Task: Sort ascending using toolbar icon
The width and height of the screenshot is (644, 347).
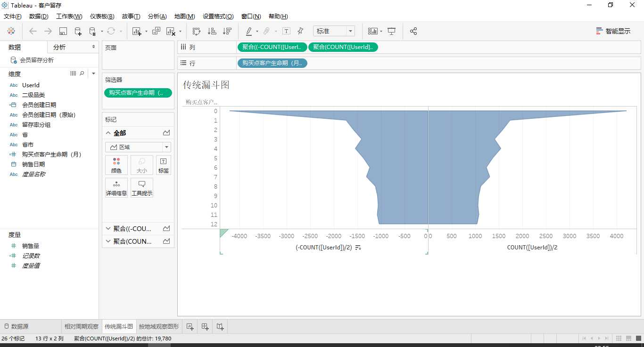Action: pos(212,31)
